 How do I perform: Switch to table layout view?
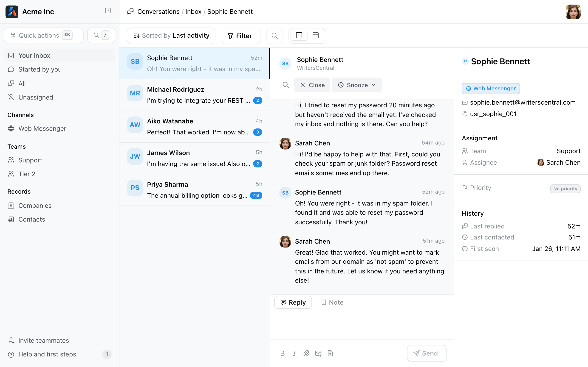coord(315,35)
